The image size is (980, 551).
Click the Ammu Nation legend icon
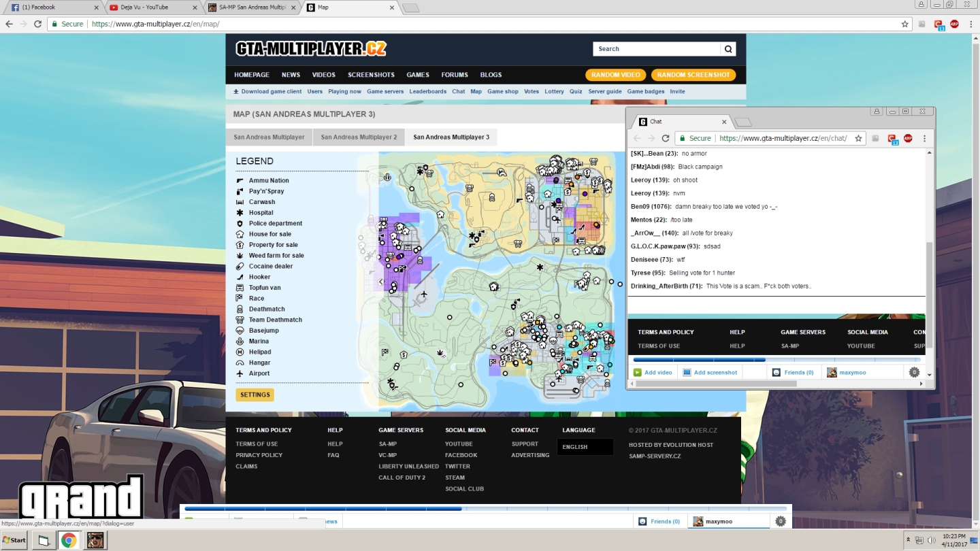coord(240,180)
